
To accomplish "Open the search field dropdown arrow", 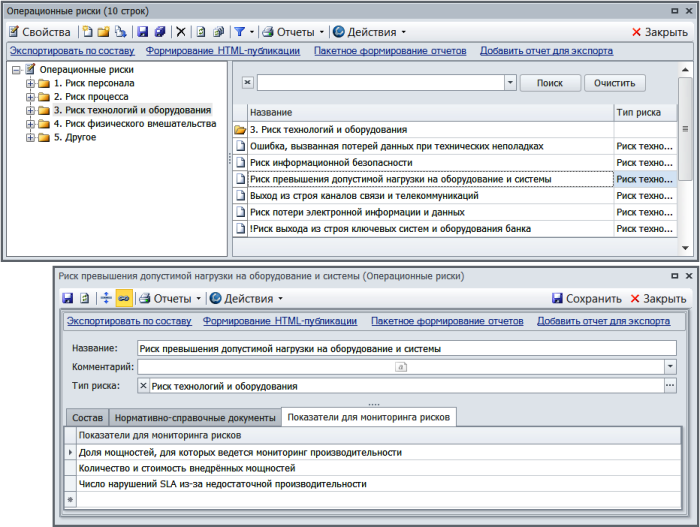I will click(510, 83).
